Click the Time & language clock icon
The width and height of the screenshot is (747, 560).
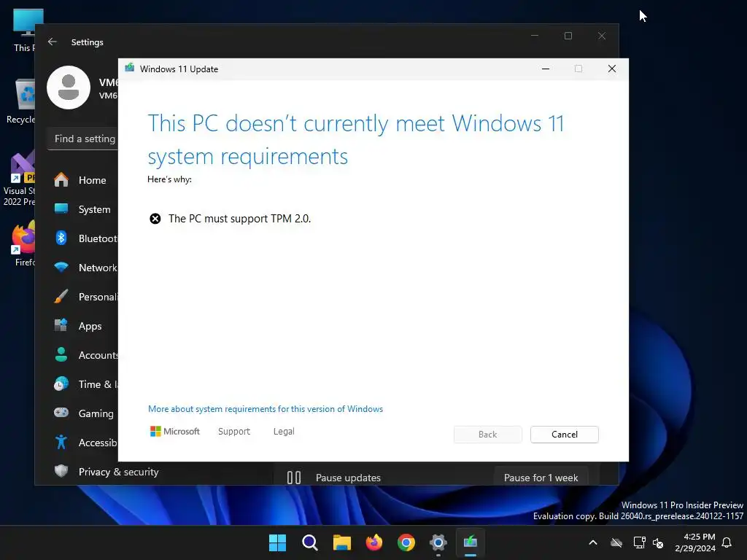click(61, 384)
